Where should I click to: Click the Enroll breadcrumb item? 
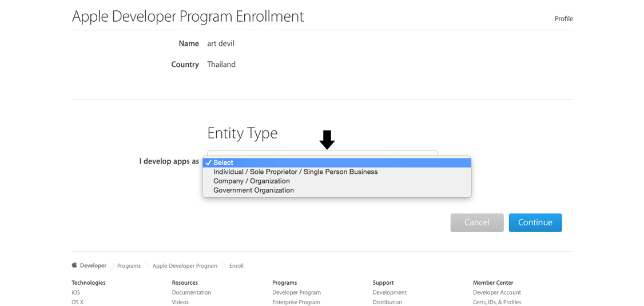tap(236, 266)
